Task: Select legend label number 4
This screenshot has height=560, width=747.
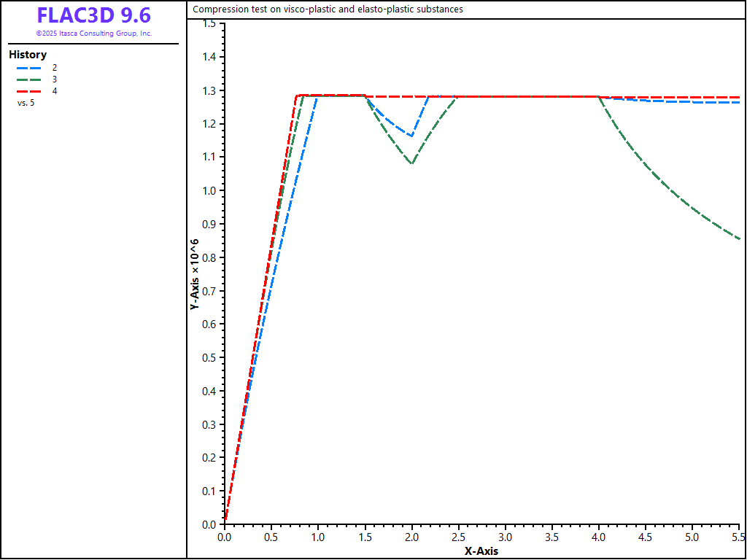Action: (x=55, y=90)
